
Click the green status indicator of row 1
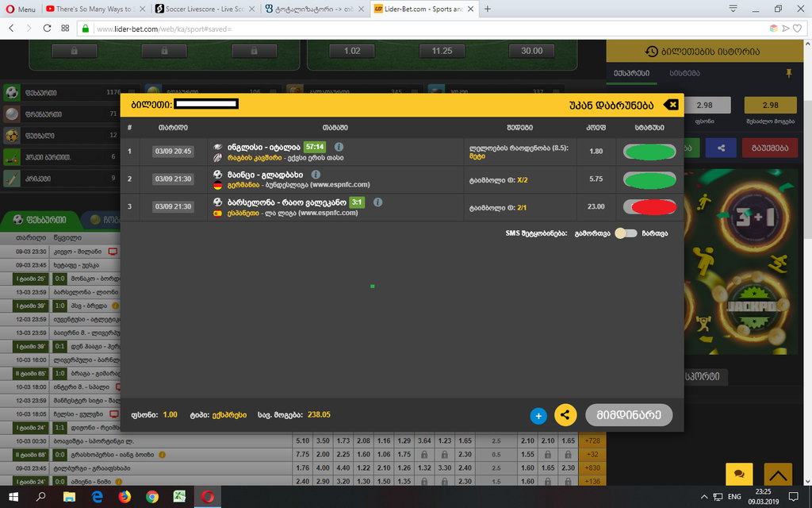pyautogui.click(x=649, y=152)
